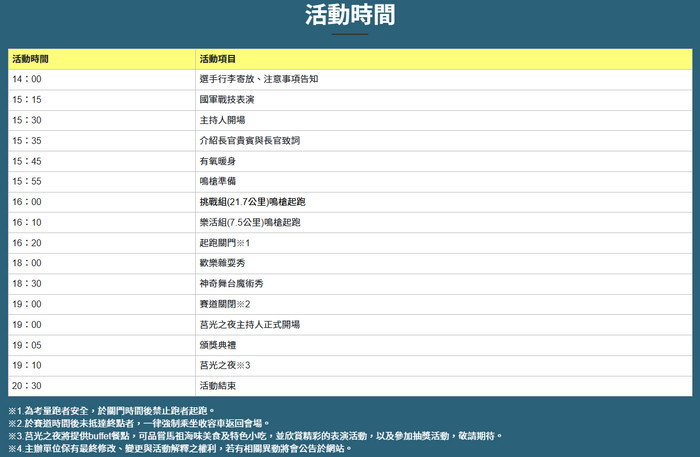This screenshot has width=700, height=457.
Task: Click footnote ※3 about the buffet
Action: click(x=250, y=436)
